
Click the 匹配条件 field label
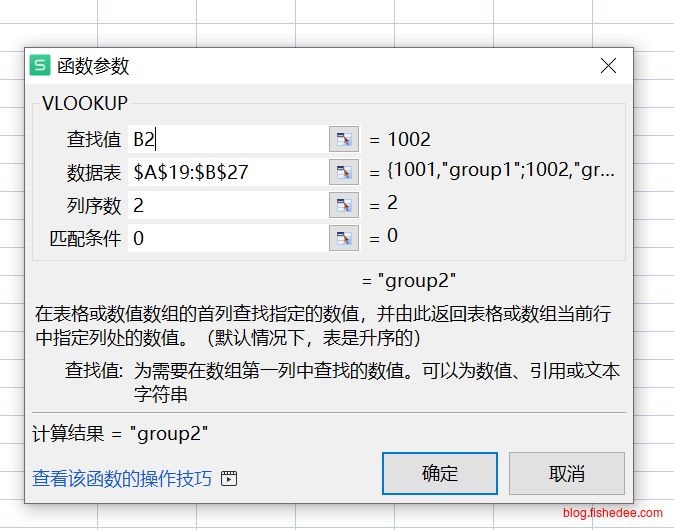[85, 238]
